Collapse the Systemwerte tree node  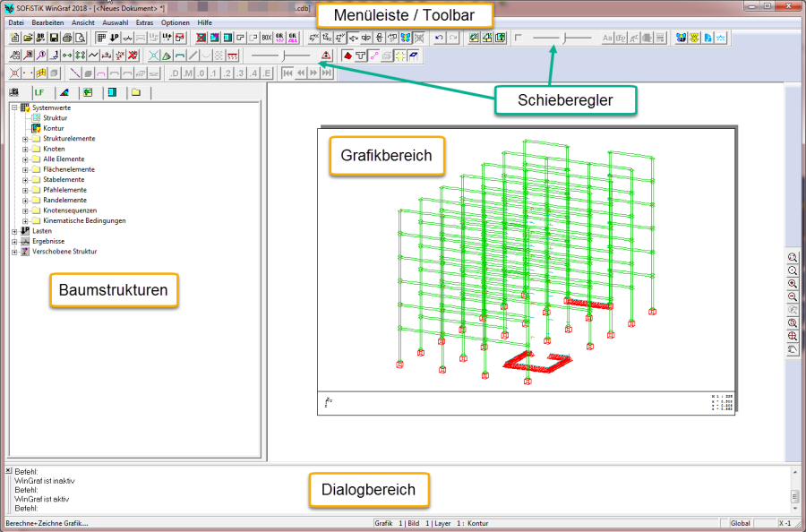click(x=14, y=107)
